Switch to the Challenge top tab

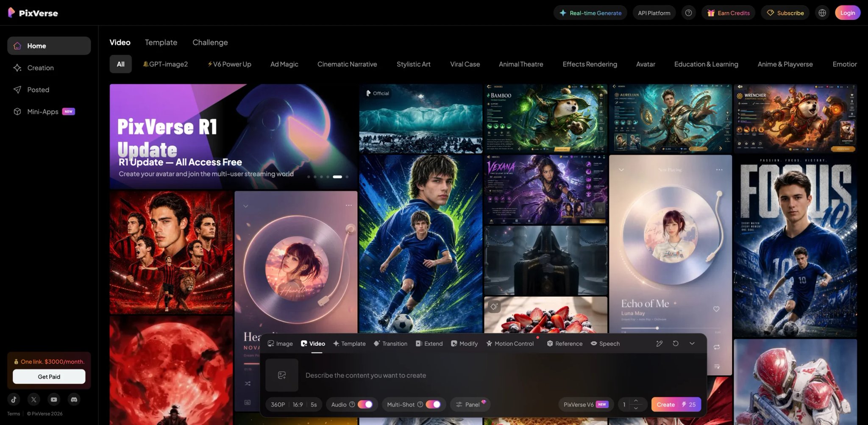pyautogui.click(x=210, y=42)
